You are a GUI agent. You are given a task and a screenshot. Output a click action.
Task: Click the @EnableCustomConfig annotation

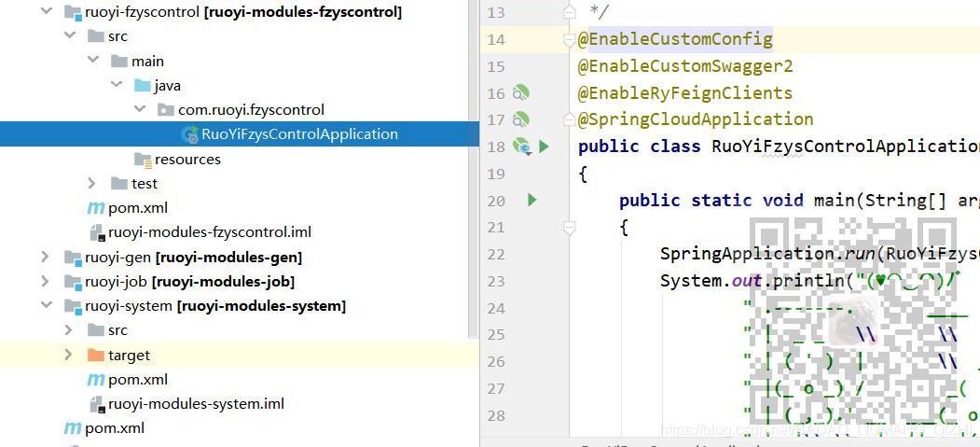pyautogui.click(x=675, y=39)
